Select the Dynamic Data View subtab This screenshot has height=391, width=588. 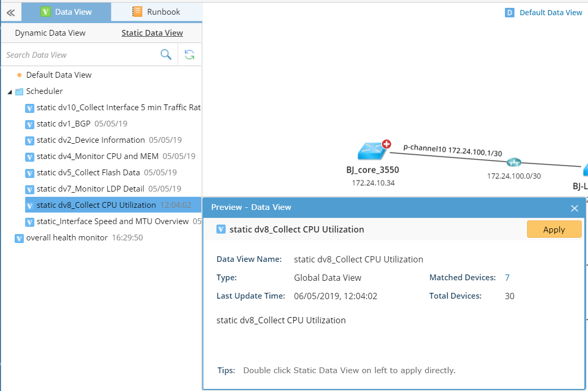click(50, 33)
